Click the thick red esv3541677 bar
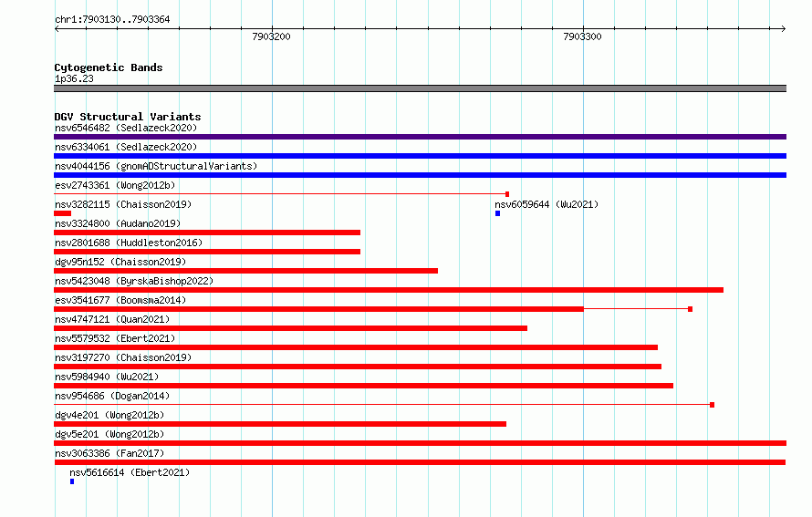Screen dimensions: 812x517 [319, 309]
